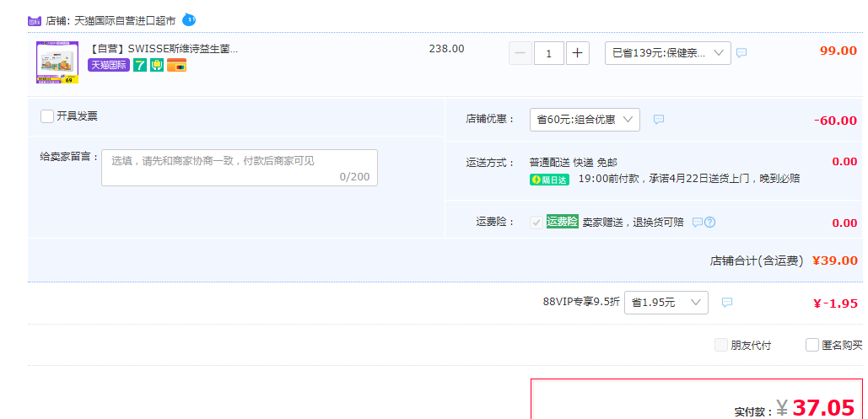Click the Tmall store cat icon
Screen dimensions: 868x419
[35, 21]
